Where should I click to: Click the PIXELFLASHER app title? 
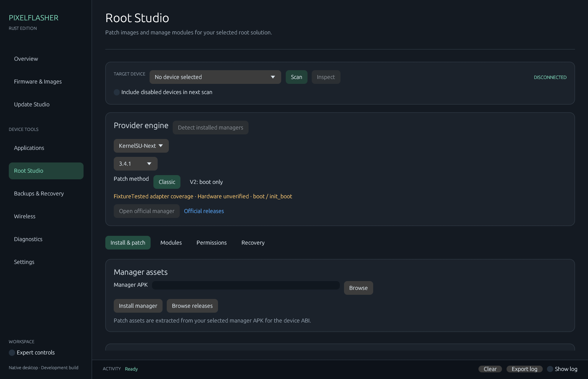click(x=34, y=18)
